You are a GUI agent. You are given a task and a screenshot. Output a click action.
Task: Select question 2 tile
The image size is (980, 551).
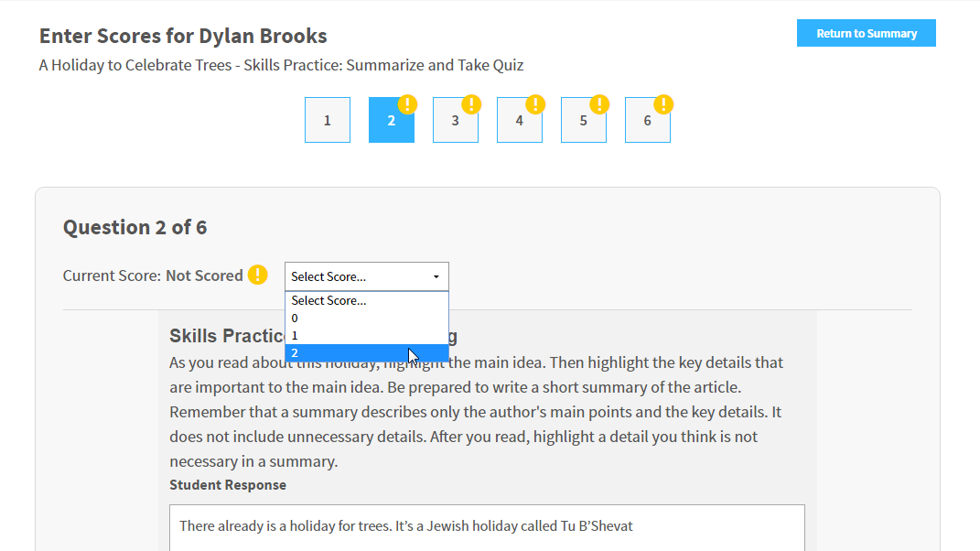coord(392,120)
